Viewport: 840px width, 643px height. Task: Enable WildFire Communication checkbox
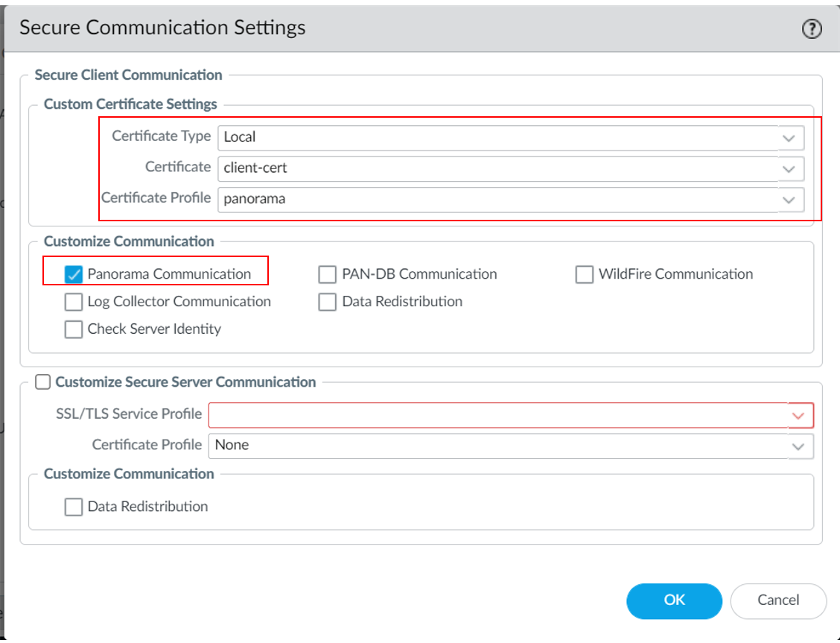[x=584, y=274]
